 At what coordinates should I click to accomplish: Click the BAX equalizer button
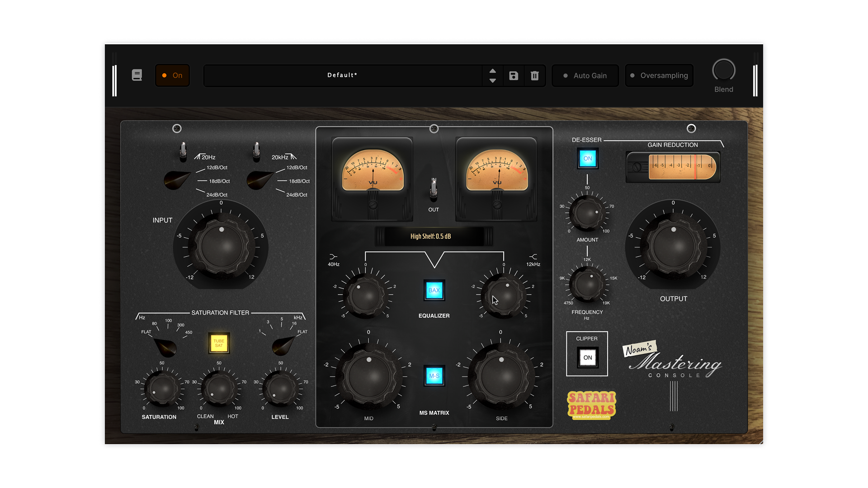pos(434,291)
